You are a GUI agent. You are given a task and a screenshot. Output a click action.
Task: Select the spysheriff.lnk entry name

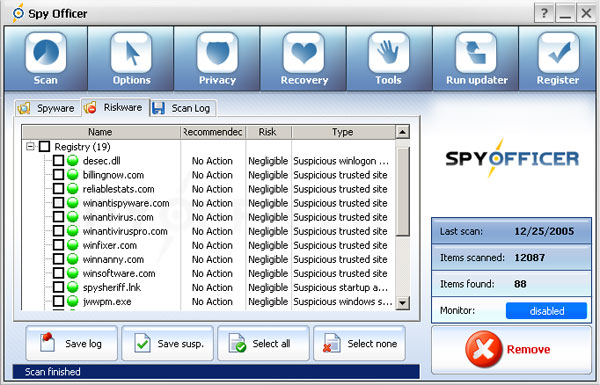pos(112,287)
